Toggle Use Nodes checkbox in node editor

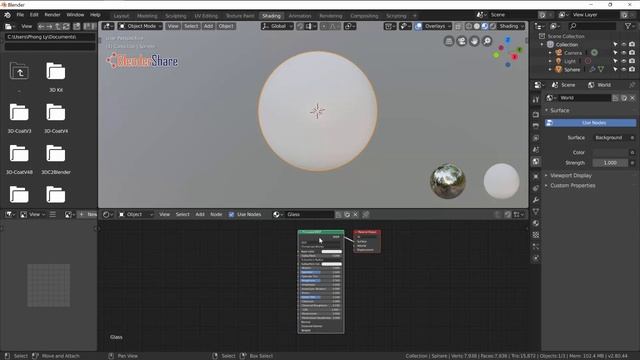pos(231,214)
